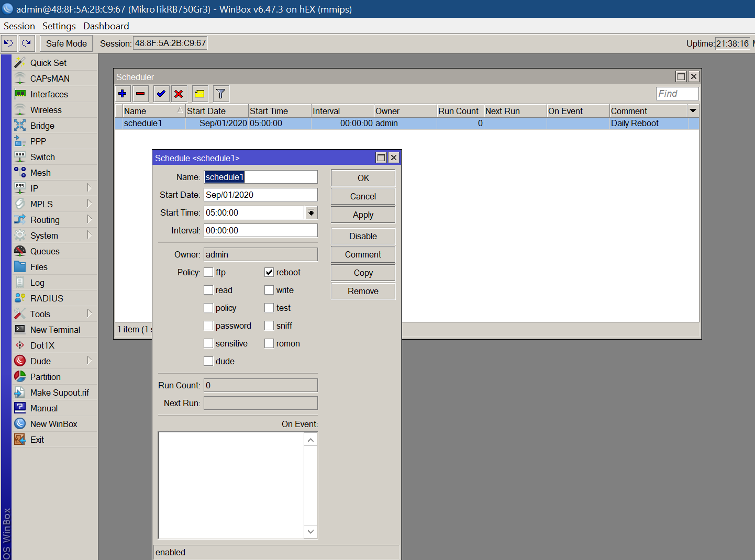This screenshot has width=755, height=560.
Task: Click the On Event script text area
Action: (x=231, y=485)
